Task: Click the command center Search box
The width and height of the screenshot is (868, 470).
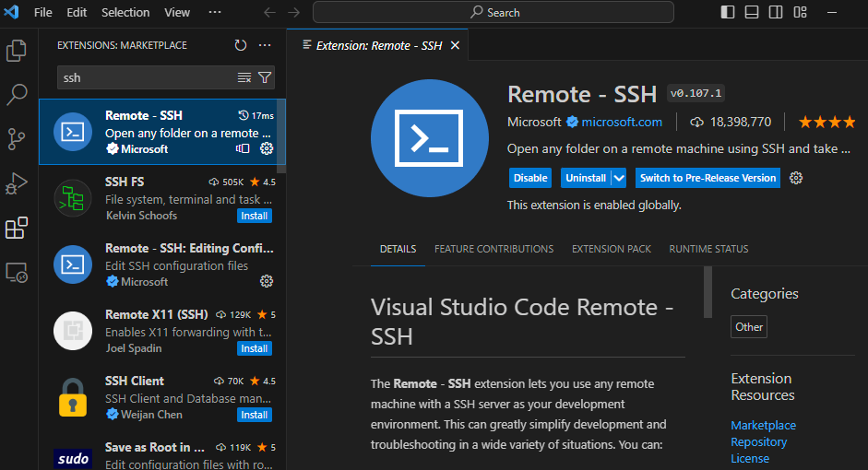Action: point(493,12)
